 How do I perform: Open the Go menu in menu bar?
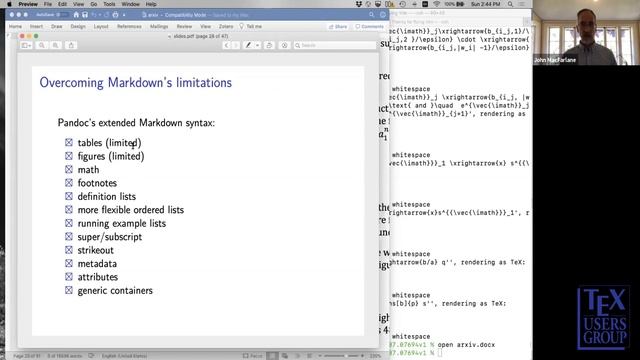coord(93,4)
